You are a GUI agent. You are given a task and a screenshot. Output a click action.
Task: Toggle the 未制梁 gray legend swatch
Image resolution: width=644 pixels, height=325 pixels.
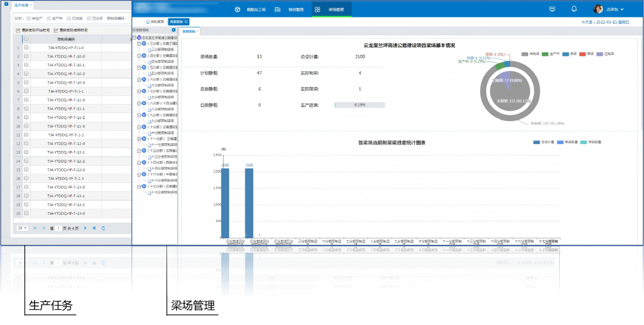pyautogui.click(x=525, y=54)
